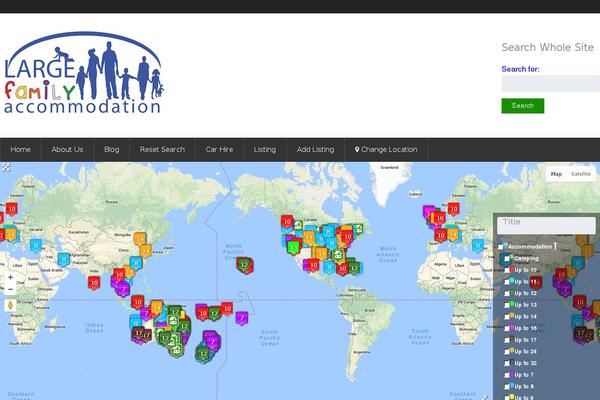Toggle the Camping checkbox
The image size is (600, 400).
coord(508,258)
